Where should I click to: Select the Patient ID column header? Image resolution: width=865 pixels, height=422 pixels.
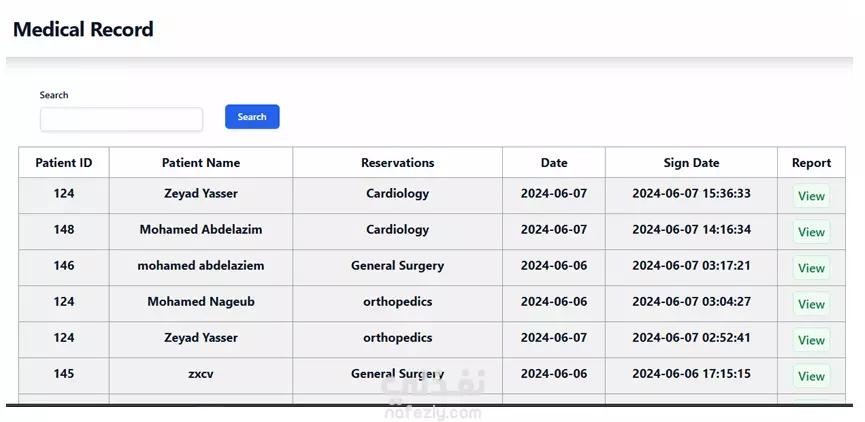pos(64,163)
